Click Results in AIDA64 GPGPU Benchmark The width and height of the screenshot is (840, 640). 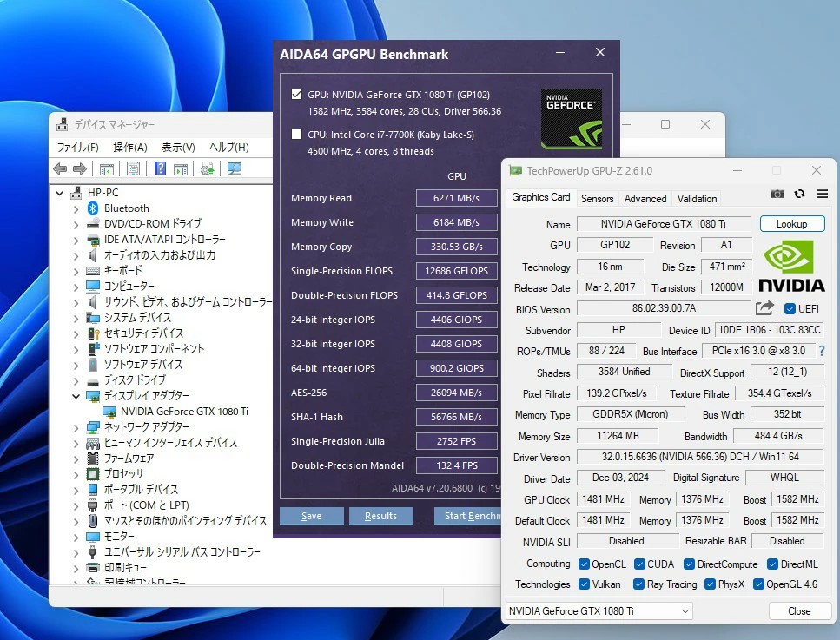[380, 516]
